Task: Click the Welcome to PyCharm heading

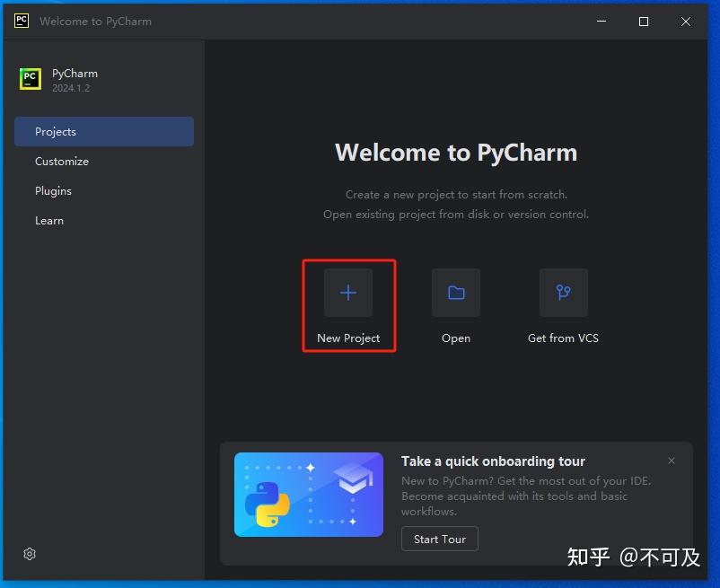Action: (455, 152)
